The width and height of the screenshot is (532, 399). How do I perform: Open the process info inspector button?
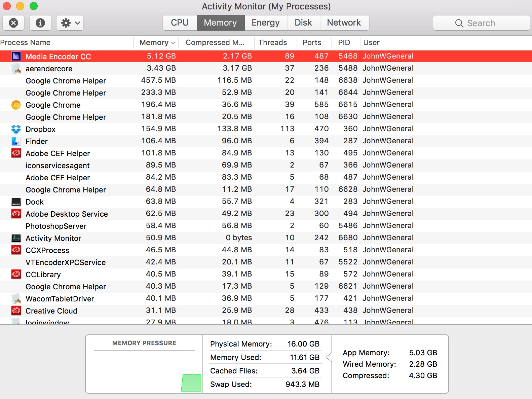(x=40, y=23)
